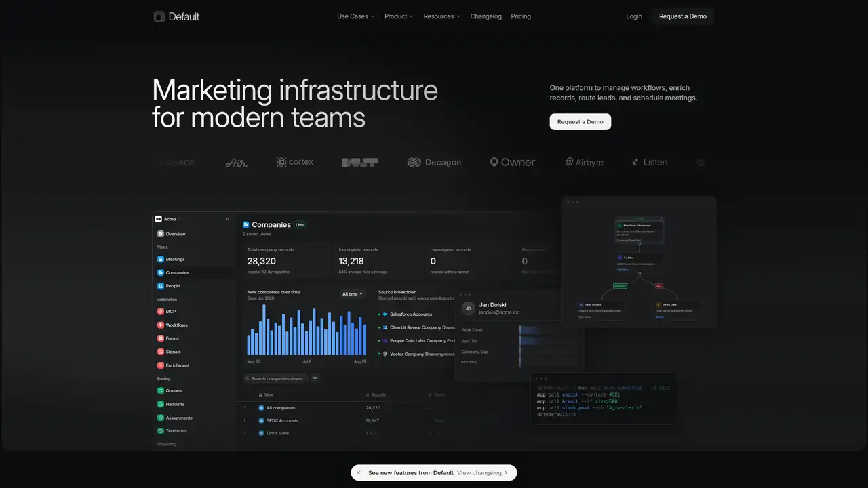Click the View changelog link

(x=484, y=473)
